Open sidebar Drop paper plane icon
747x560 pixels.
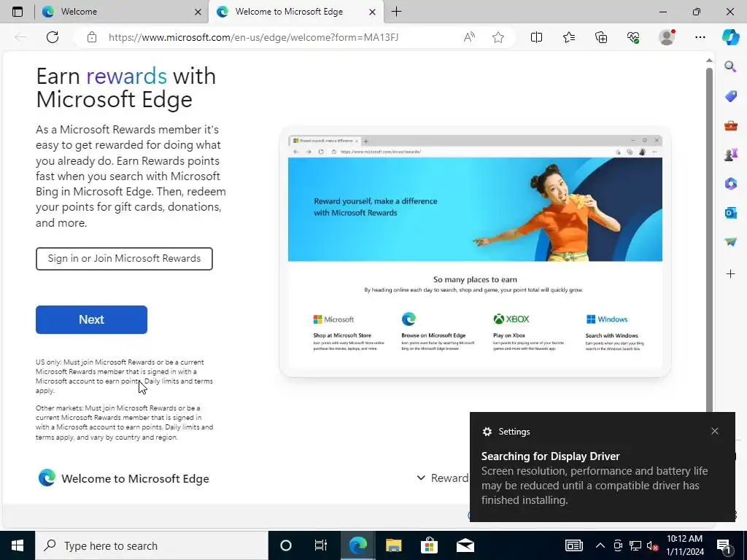(731, 242)
